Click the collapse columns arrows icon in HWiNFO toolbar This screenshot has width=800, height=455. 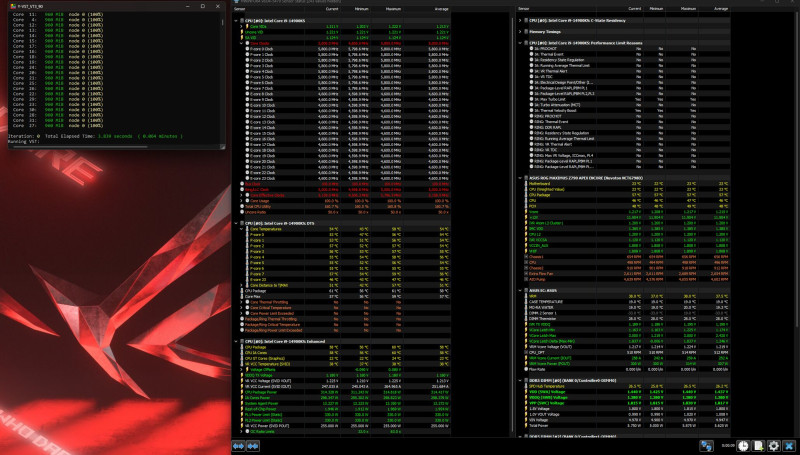click(253, 446)
